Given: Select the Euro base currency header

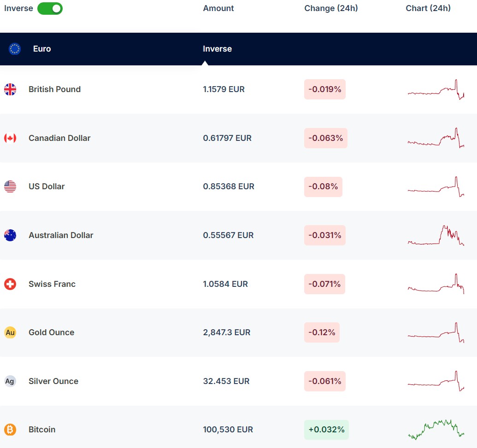Looking at the screenshot, I should tap(42, 49).
